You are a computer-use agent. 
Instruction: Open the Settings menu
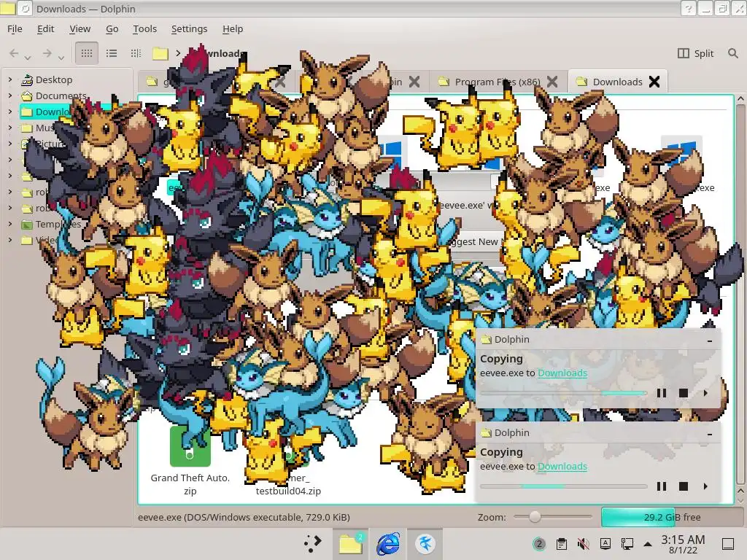coord(189,28)
